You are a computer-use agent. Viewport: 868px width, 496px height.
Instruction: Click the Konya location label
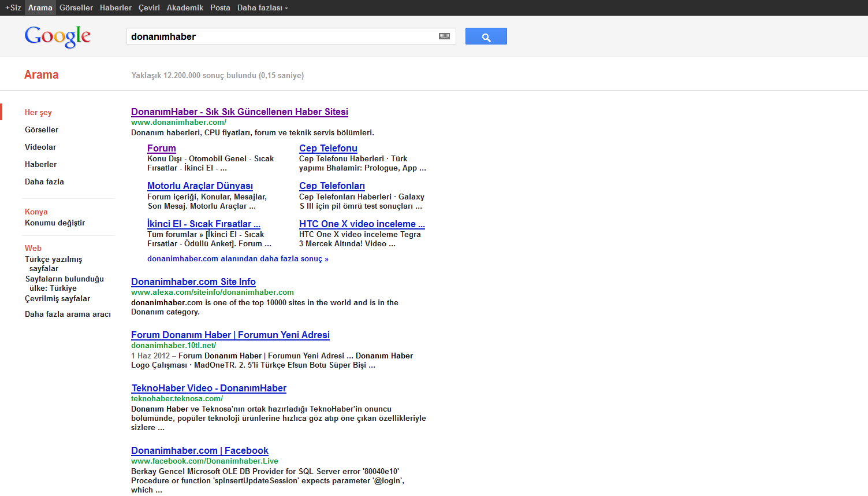click(36, 212)
